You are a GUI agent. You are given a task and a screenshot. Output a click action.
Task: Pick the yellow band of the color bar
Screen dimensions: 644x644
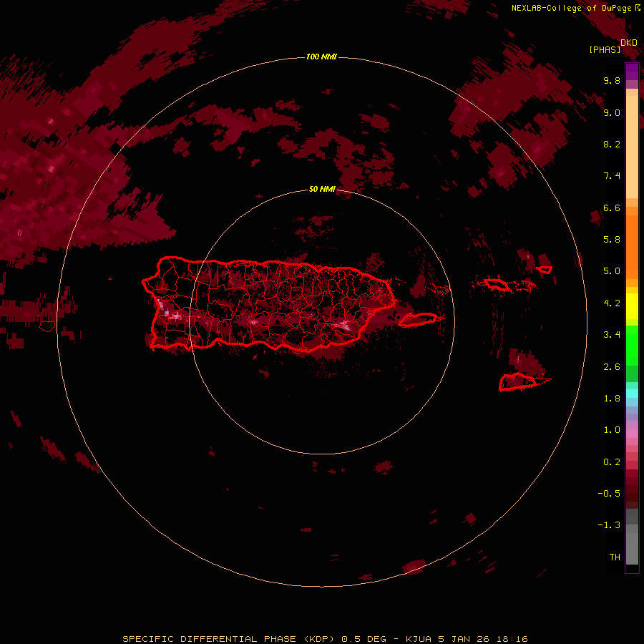click(632, 306)
